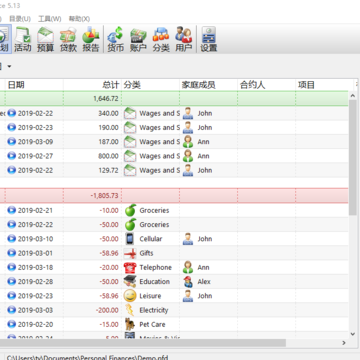Sort by the 总计 column header
This screenshot has width=360, height=360.
pyautogui.click(x=93, y=85)
